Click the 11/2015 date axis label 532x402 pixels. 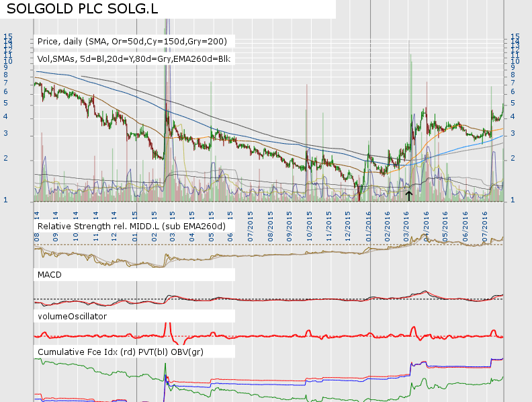pyautogui.click(x=328, y=227)
